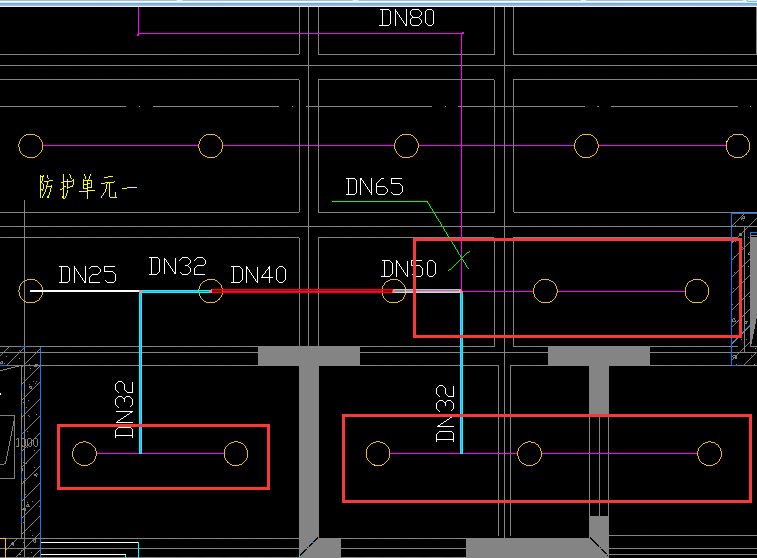
Task: Select the white DN25 pipe segment
Action: [85, 291]
